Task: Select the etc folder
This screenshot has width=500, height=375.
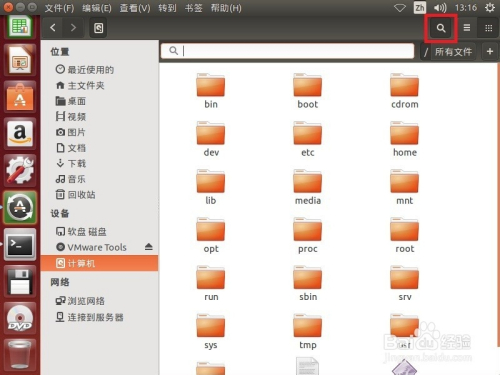Action: click(307, 139)
